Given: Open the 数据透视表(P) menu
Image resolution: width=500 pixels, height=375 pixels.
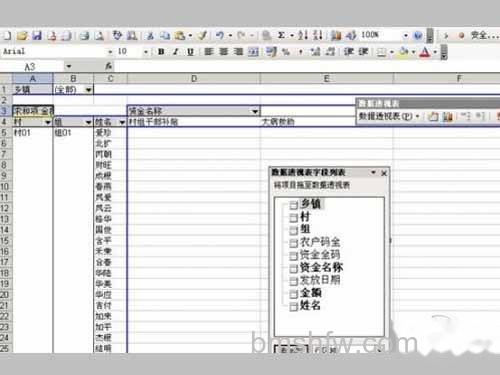Looking at the screenshot, I should point(389,116).
